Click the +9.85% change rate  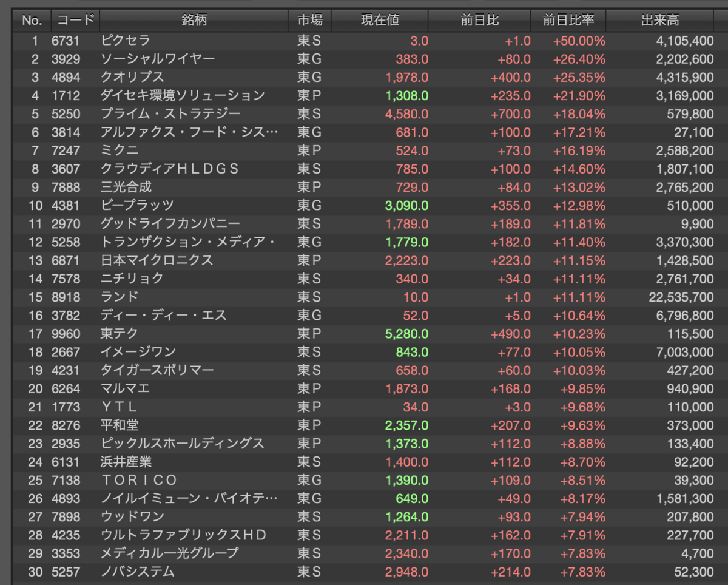tap(582, 388)
